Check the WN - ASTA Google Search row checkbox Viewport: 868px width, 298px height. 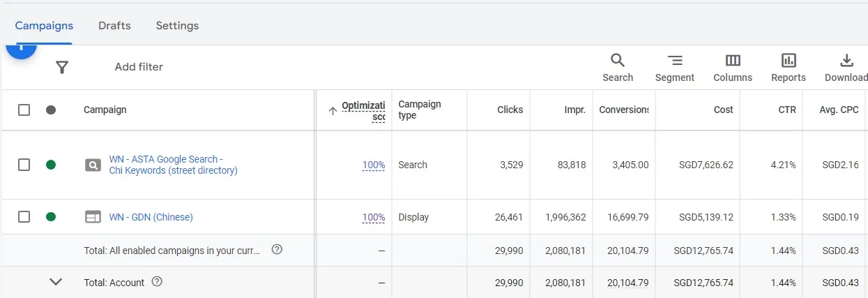click(x=24, y=165)
